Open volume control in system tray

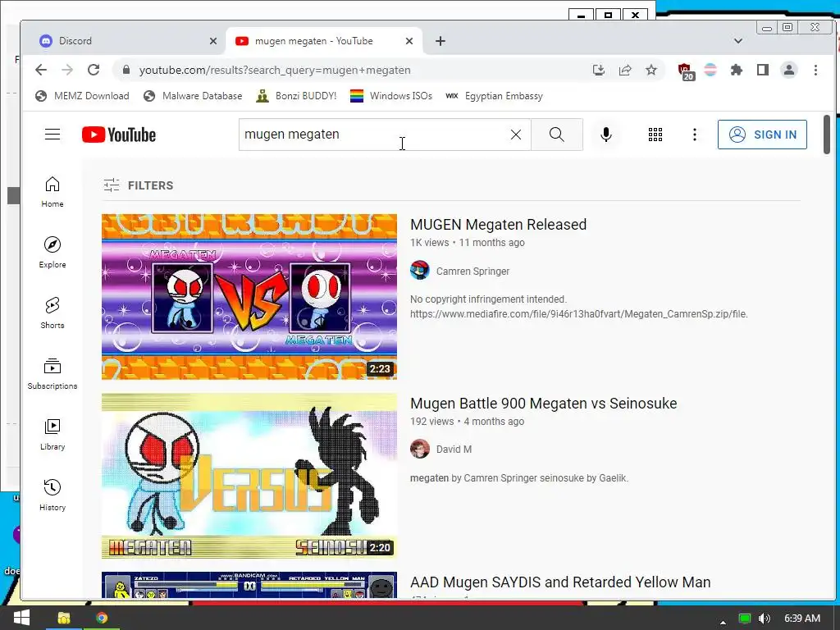click(765, 619)
